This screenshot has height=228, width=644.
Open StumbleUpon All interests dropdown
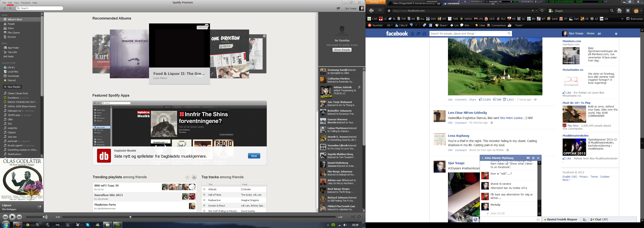point(389,25)
